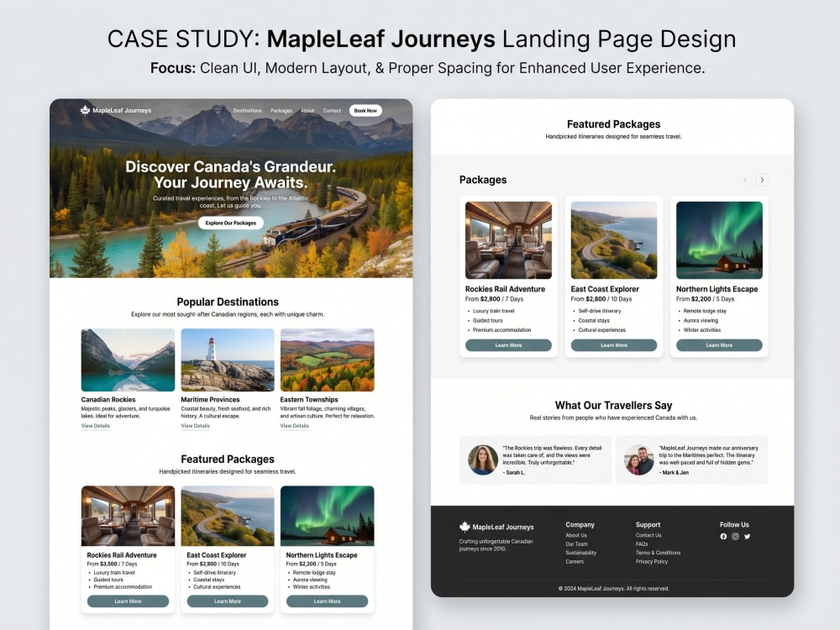840x630 pixels.
Task: Open the Eastern Townships destination image
Action: tap(327, 360)
